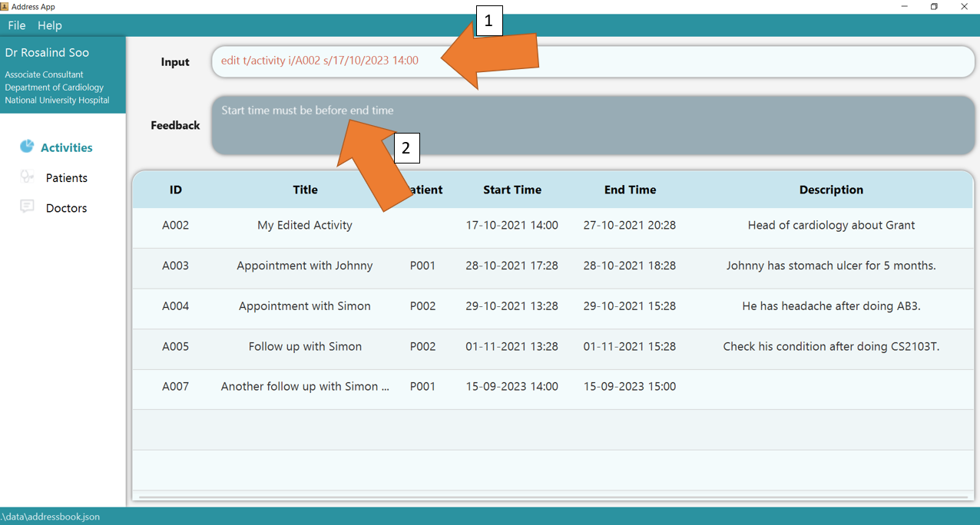The height and width of the screenshot is (525, 980).
Task: Click the Title column header
Action: coord(305,190)
